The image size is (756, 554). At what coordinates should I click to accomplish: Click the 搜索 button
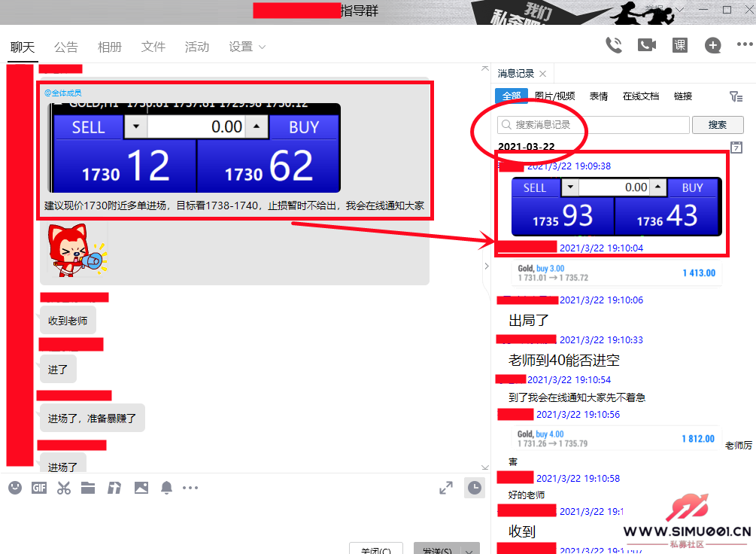pyautogui.click(x=718, y=125)
